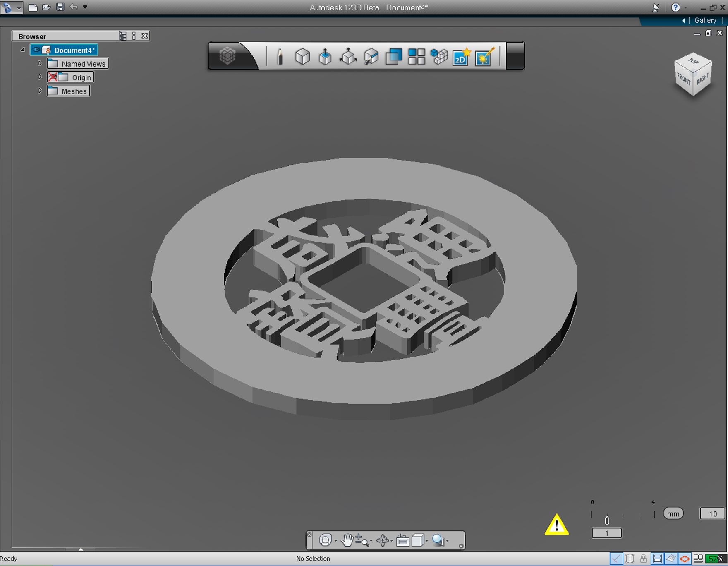
Task: Open navigation bar options circle button
Action: (461, 546)
